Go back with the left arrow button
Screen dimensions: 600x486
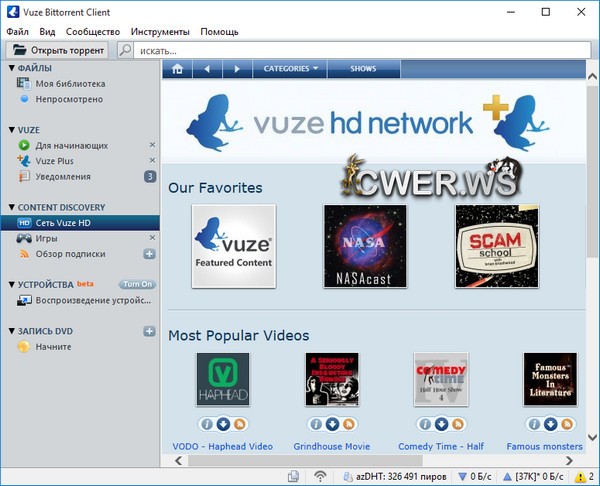(207, 69)
